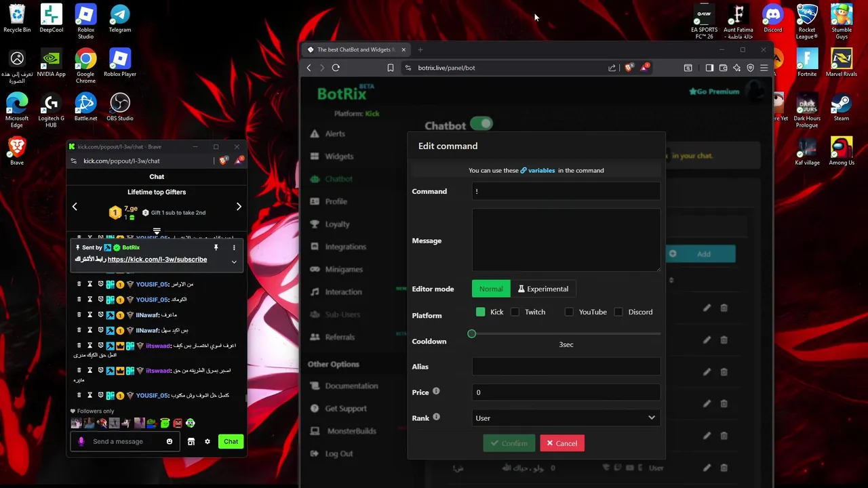Bookmark the botrix.live page
This screenshot has height=488, width=868.
pos(391,68)
